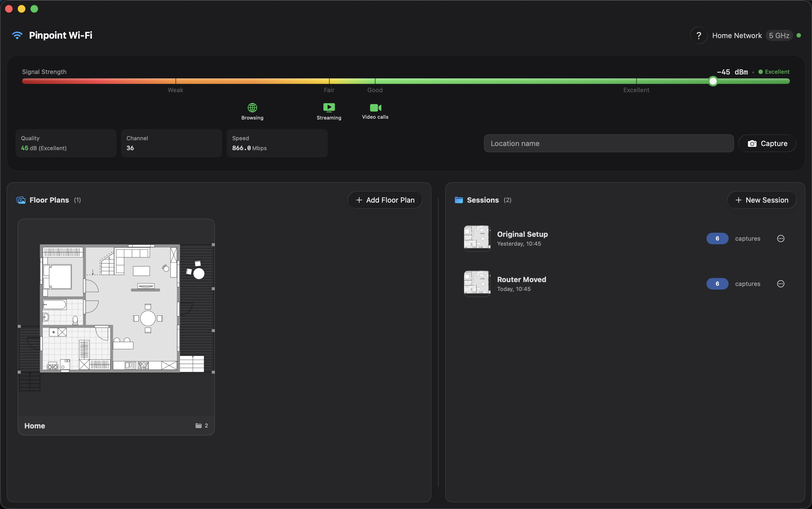Click the Browsing globe icon
This screenshot has height=509, width=812.
(x=252, y=108)
